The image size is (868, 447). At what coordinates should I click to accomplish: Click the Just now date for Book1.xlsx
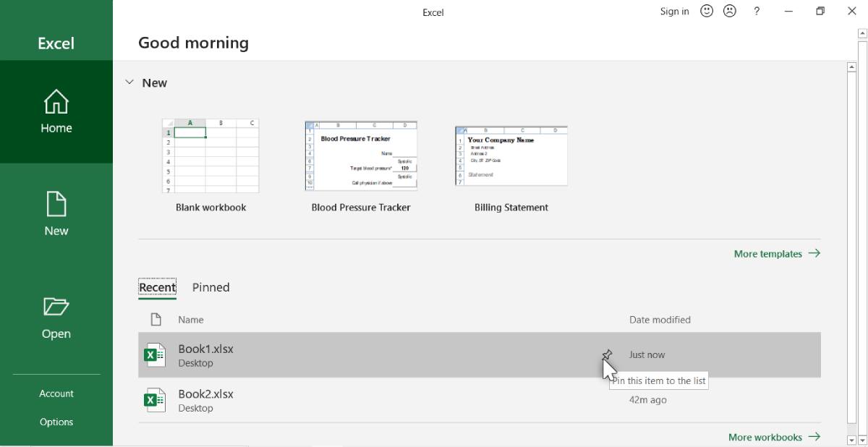tap(647, 355)
